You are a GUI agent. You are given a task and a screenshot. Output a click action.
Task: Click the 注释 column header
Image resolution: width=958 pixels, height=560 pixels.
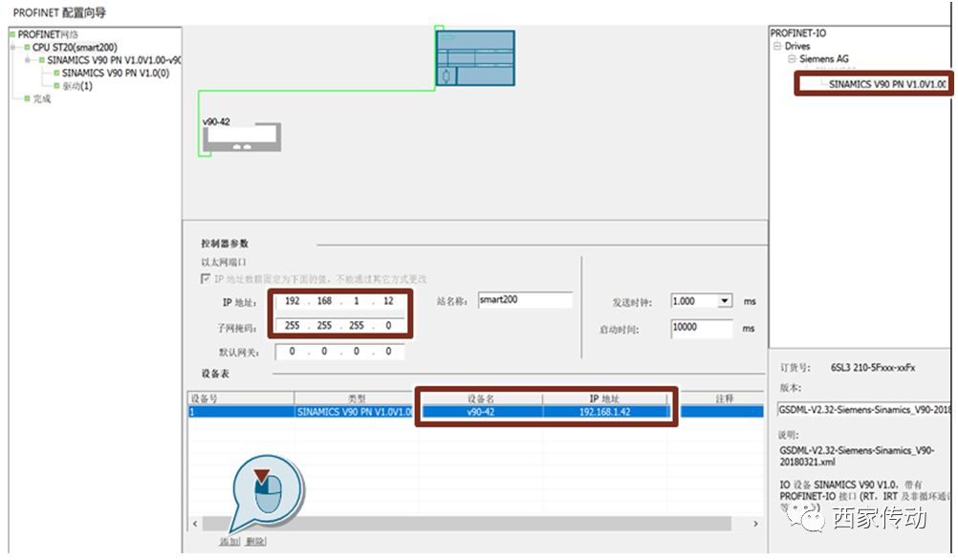724,398
